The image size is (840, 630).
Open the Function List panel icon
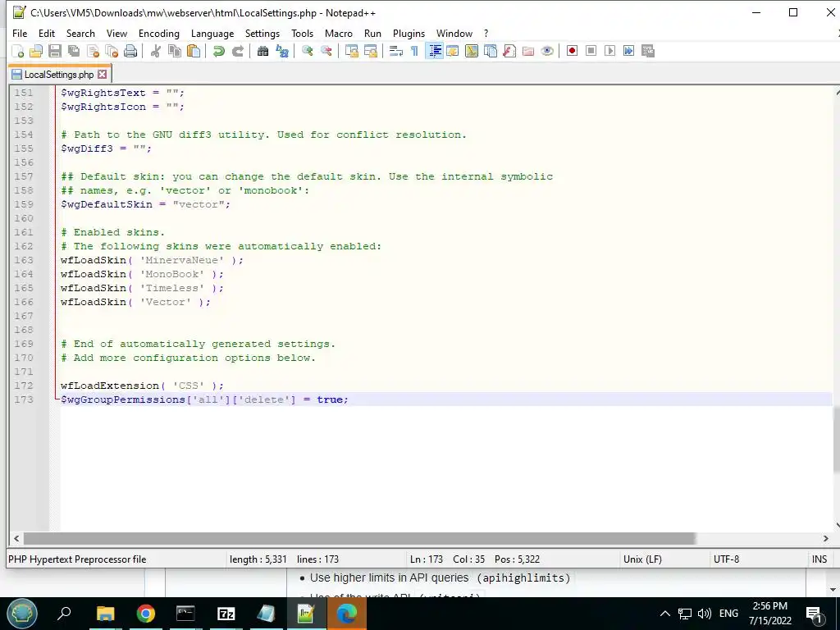point(509,51)
